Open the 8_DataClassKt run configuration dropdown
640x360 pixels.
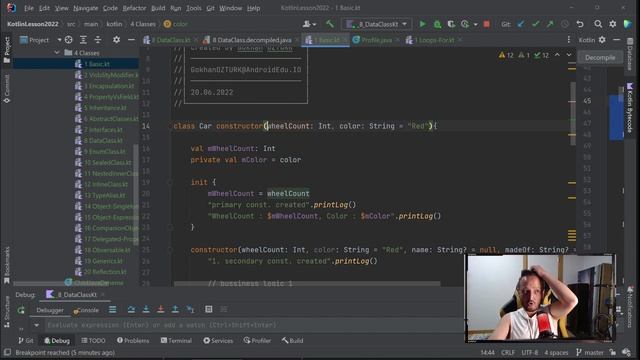377,24
